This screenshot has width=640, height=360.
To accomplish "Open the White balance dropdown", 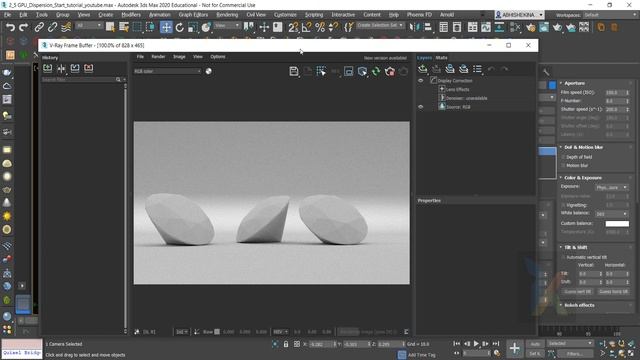I will [x=611, y=214].
